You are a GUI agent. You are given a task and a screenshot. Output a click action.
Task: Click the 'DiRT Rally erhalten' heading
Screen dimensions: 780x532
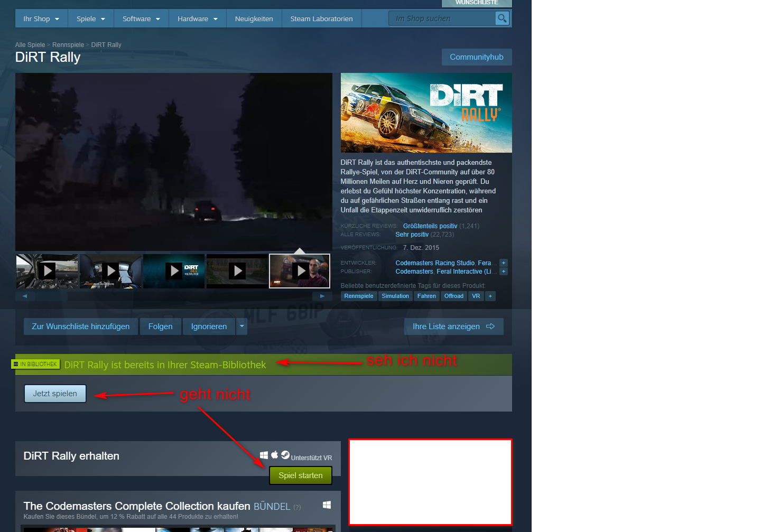(x=71, y=456)
